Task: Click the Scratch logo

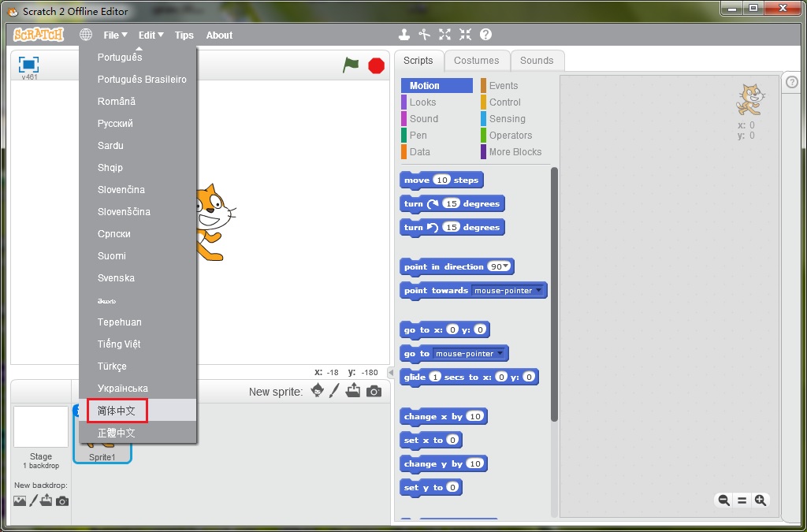Action: 39,35
